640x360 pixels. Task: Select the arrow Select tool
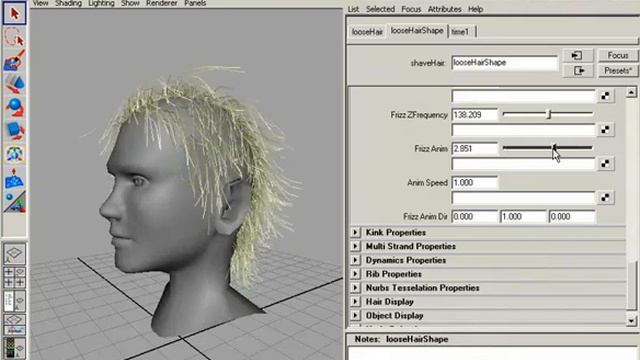tap(14, 13)
